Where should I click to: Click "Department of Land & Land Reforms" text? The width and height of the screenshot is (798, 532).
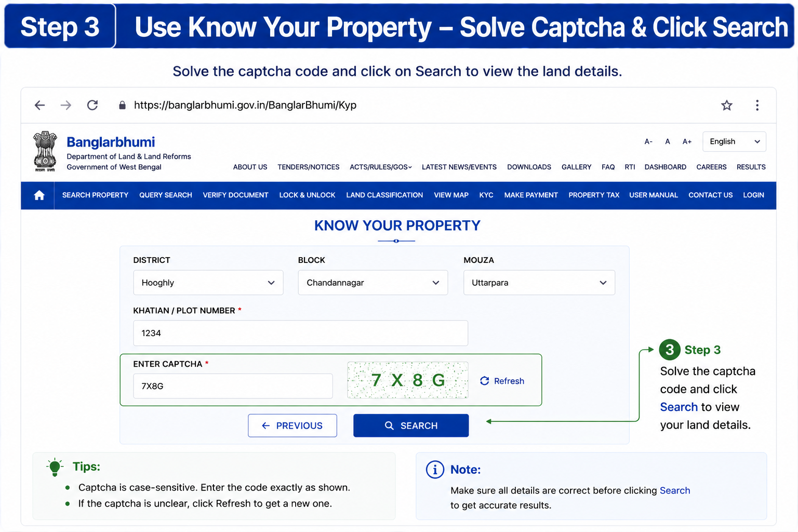129,156
